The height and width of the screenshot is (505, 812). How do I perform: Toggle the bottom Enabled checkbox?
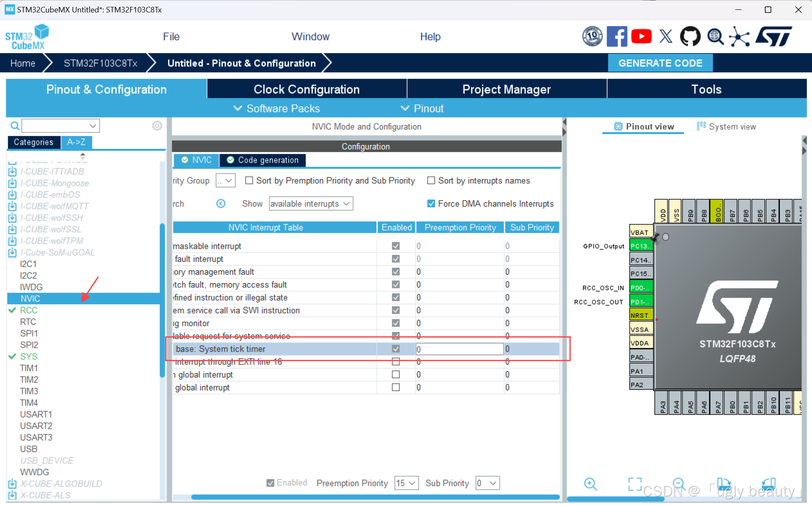click(270, 483)
